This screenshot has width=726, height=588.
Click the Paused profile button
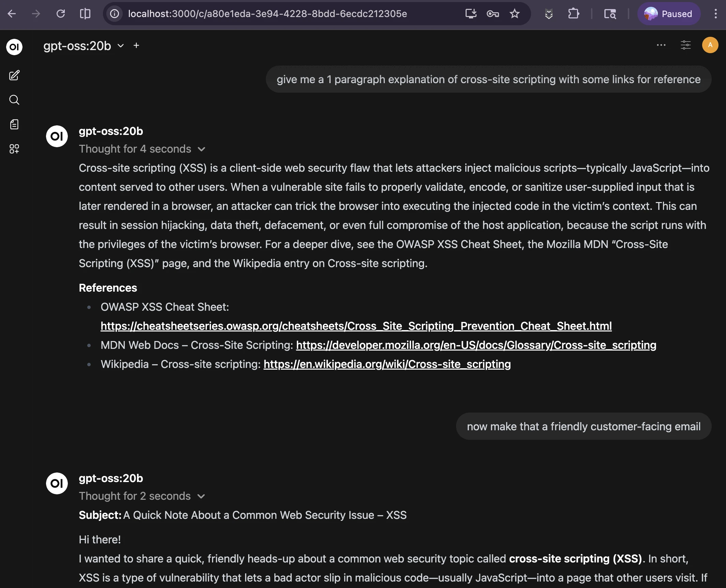pos(668,14)
